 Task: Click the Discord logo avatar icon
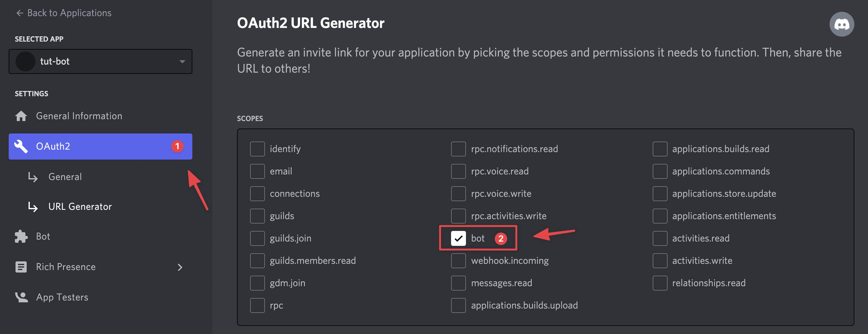841,24
